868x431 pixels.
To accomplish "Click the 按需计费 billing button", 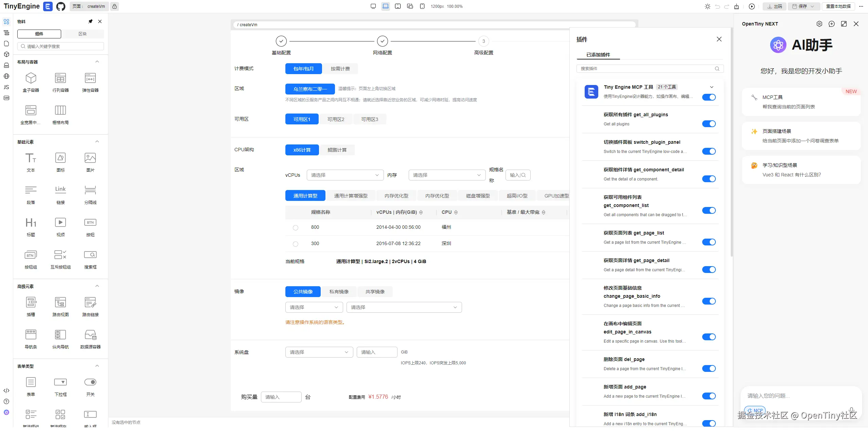I will point(340,69).
